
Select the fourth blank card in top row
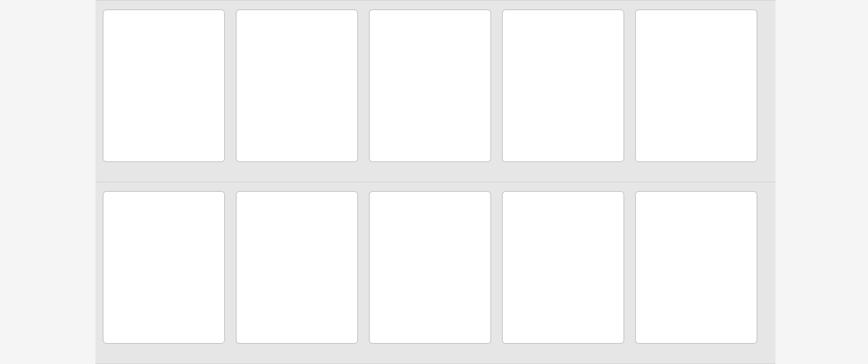pos(563,85)
